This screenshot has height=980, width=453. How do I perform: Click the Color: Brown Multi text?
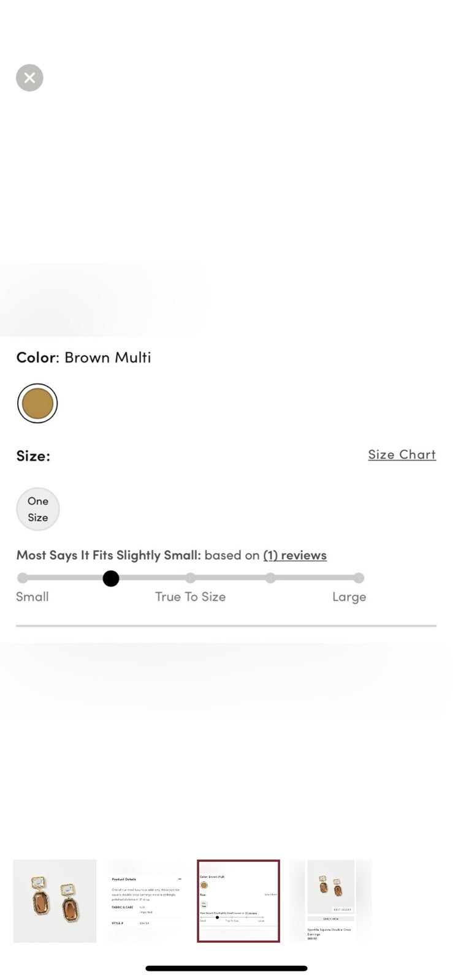coord(84,357)
